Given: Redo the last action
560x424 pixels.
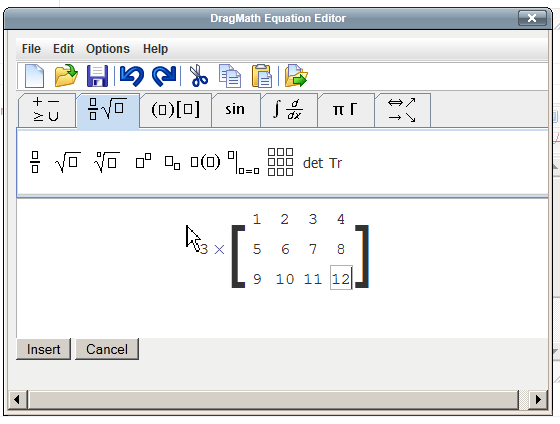Looking at the screenshot, I should coord(164,76).
